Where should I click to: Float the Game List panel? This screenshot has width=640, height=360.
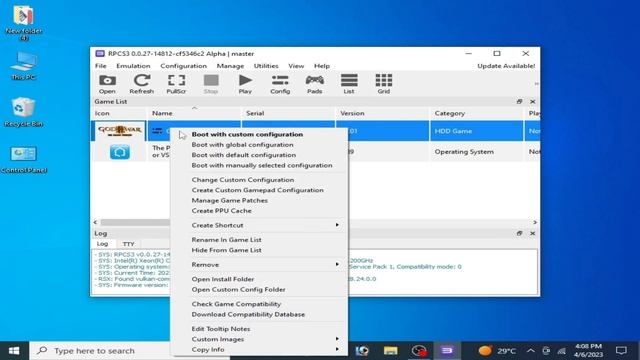tap(519, 101)
